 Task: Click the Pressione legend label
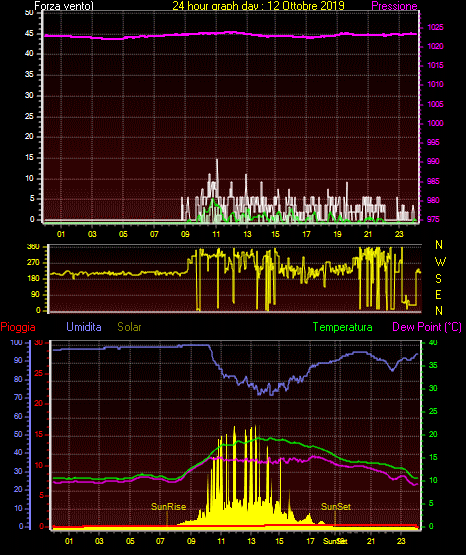pyautogui.click(x=394, y=6)
